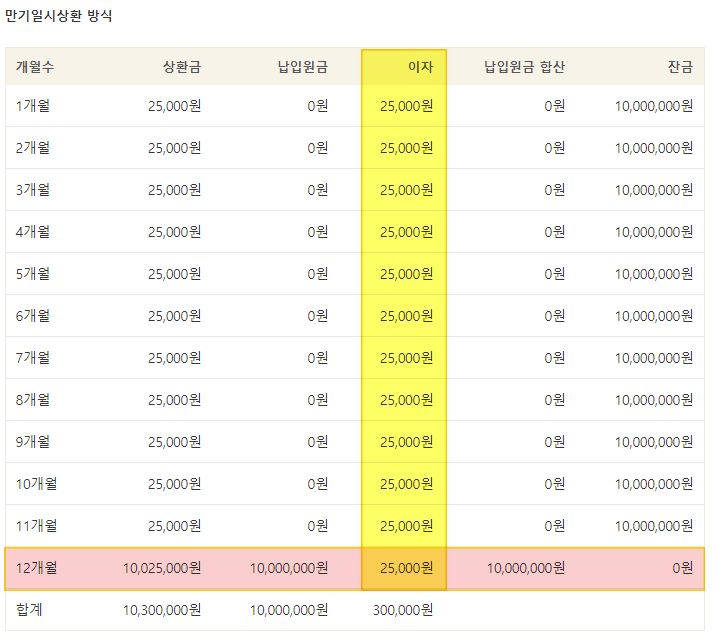Select total 이자 300,000원

click(x=403, y=610)
